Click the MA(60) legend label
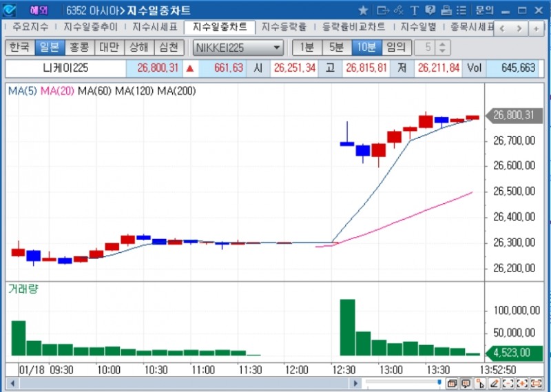The image size is (551, 392). [x=94, y=92]
